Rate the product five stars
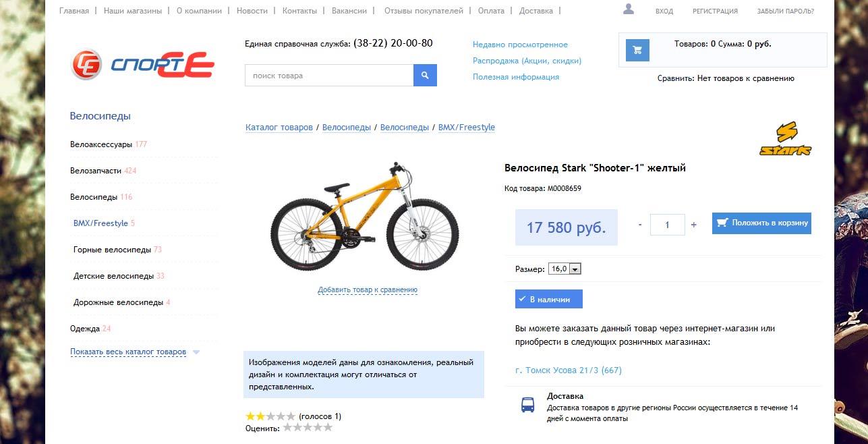Viewport: 868px width, 444px height. pos(328,427)
